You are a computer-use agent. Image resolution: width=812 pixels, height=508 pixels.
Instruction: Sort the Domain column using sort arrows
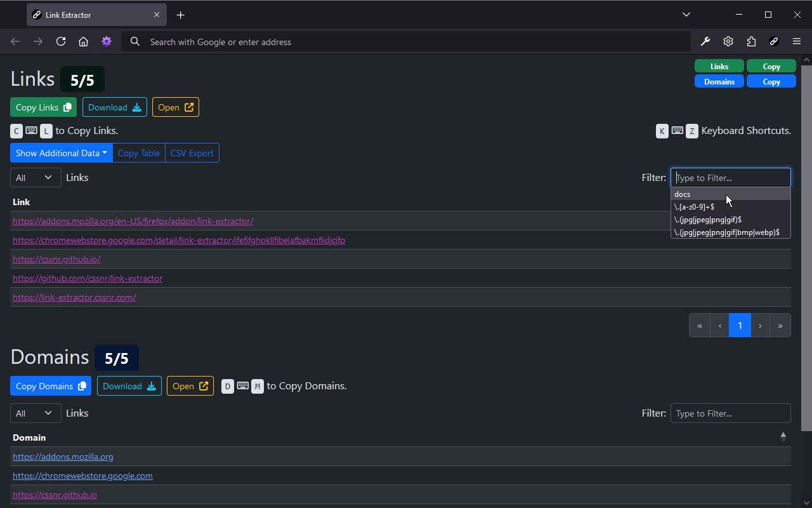click(783, 437)
